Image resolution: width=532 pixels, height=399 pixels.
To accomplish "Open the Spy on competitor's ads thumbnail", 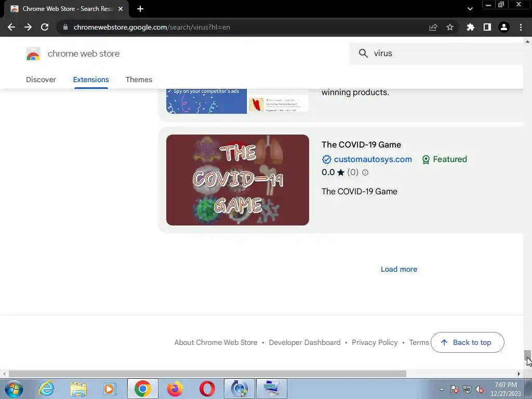I will coord(237,101).
